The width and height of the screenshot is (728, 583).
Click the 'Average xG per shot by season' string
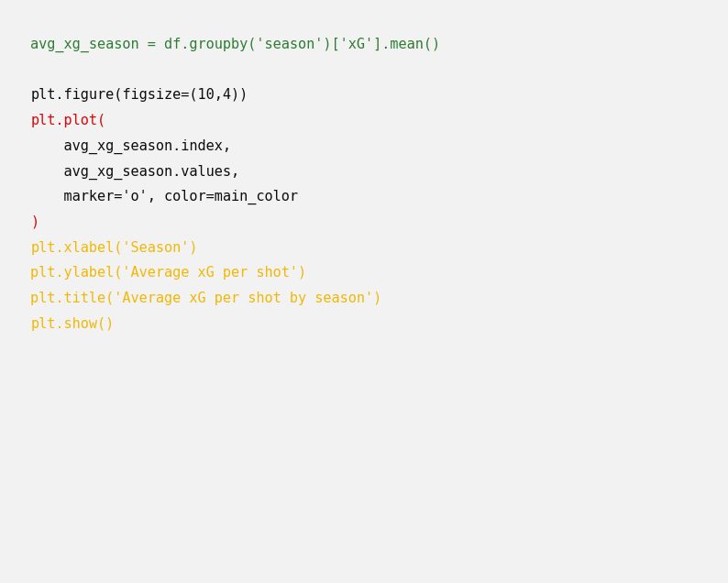pos(243,298)
